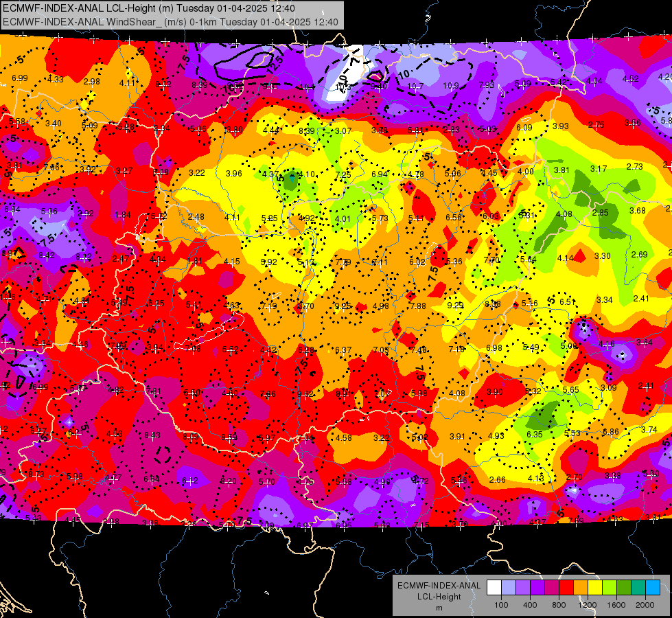This screenshot has width=672, height=618.
Task: Click the 7.88 data value
Action: 418,306
